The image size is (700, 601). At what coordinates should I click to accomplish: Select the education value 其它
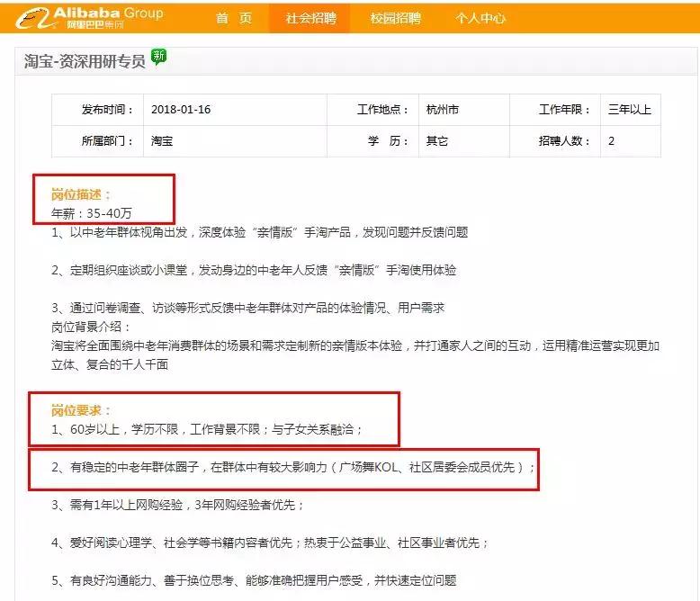tap(437, 141)
